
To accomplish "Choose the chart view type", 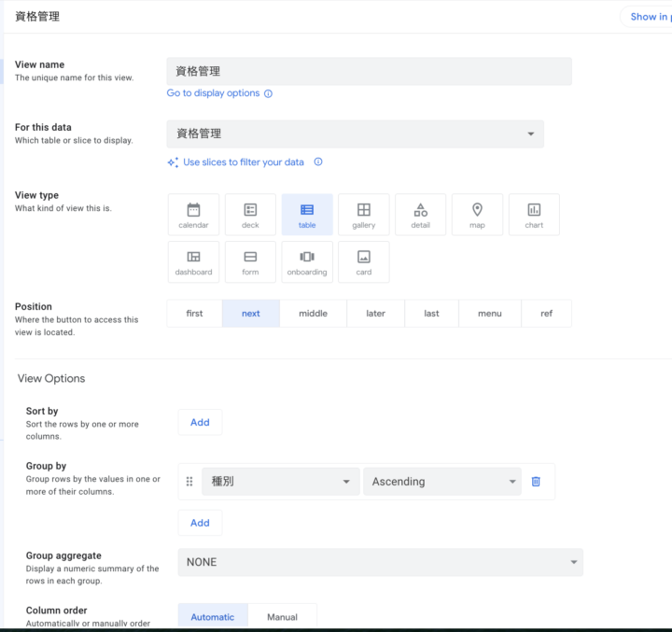I will click(534, 215).
